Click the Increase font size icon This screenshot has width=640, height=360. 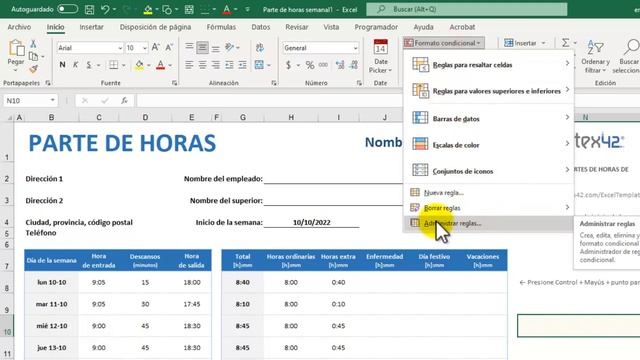(156, 48)
